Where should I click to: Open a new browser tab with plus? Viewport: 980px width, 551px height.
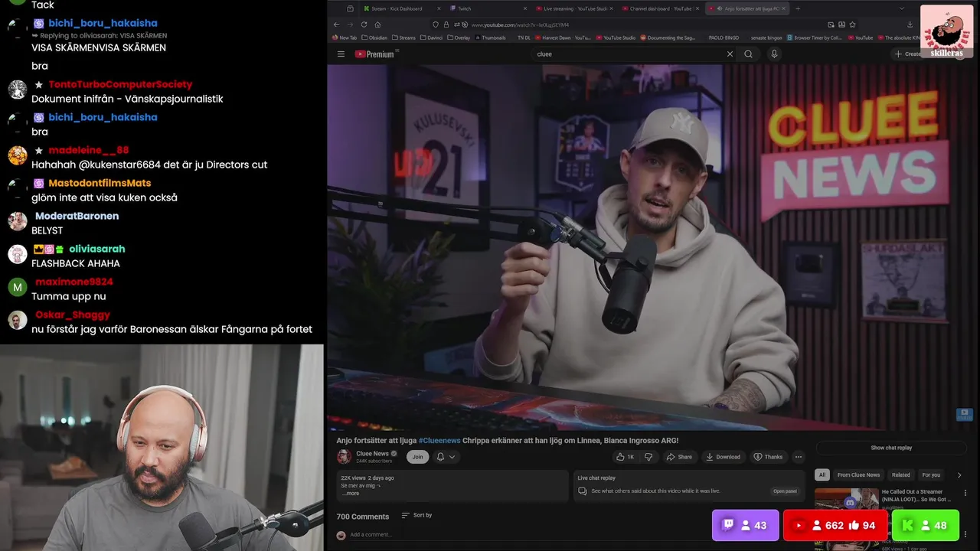(798, 8)
